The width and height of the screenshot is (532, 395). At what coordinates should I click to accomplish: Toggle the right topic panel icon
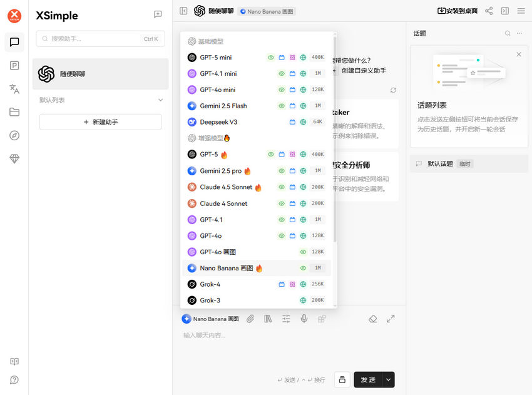point(505,11)
